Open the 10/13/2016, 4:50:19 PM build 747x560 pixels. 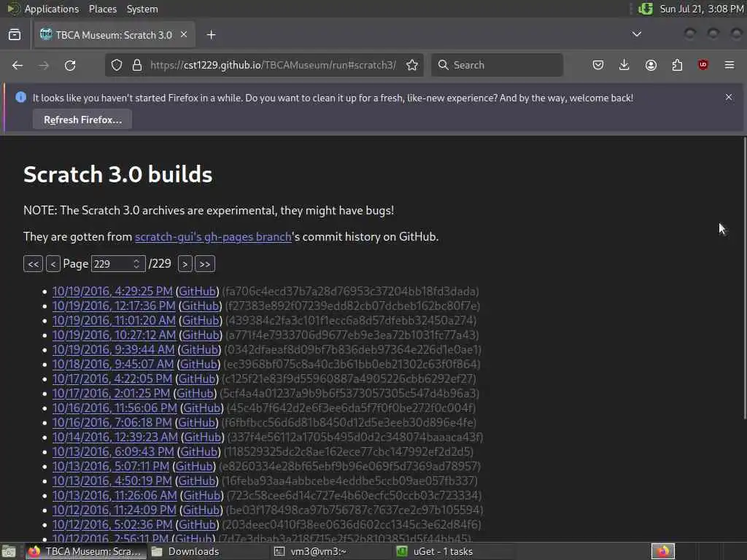[112, 481]
